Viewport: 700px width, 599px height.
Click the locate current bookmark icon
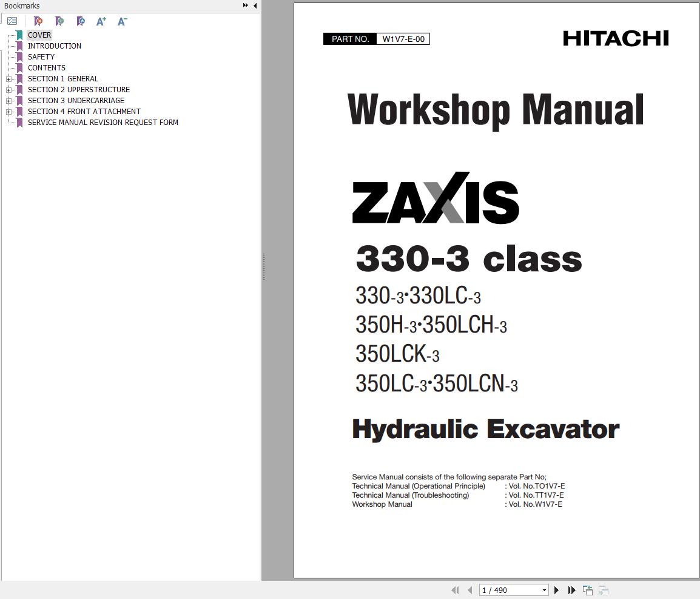click(x=80, y=21)
